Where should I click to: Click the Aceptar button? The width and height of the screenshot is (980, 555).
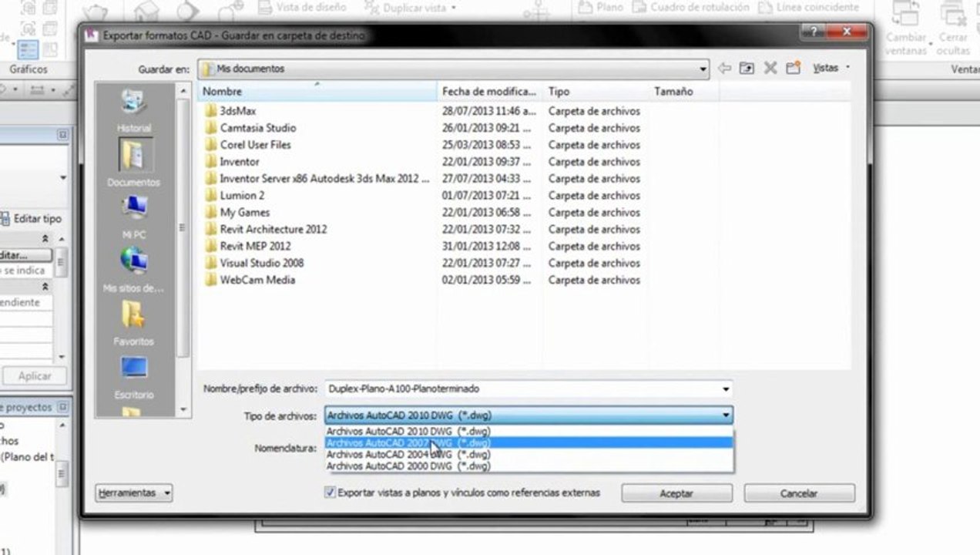676,493
